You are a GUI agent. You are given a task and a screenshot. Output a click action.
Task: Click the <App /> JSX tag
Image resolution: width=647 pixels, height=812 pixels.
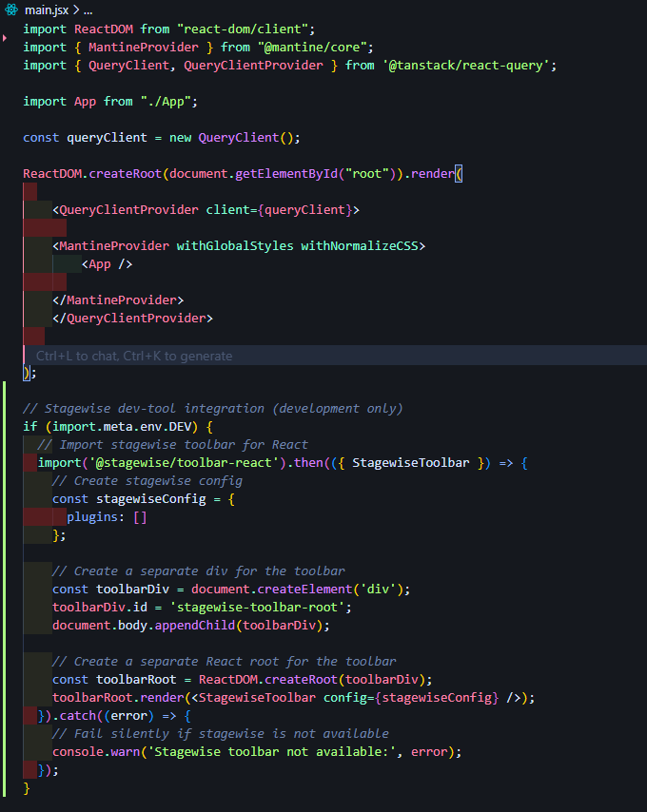pos(107,264)
